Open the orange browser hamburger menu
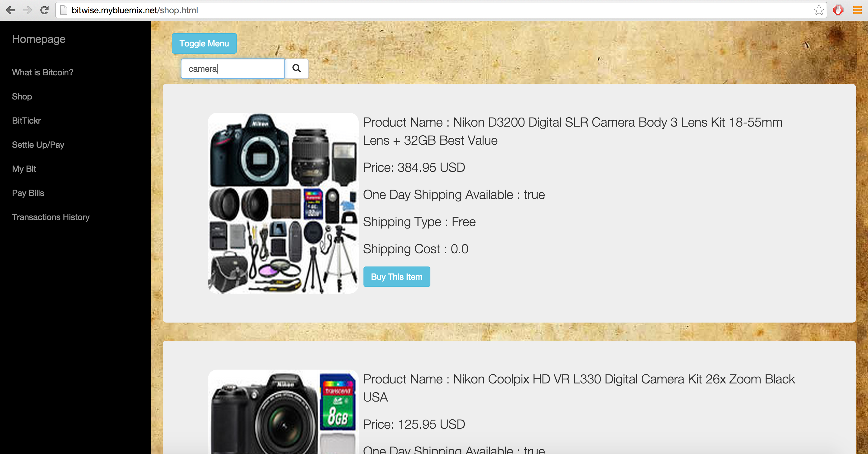 pos(857,10)
